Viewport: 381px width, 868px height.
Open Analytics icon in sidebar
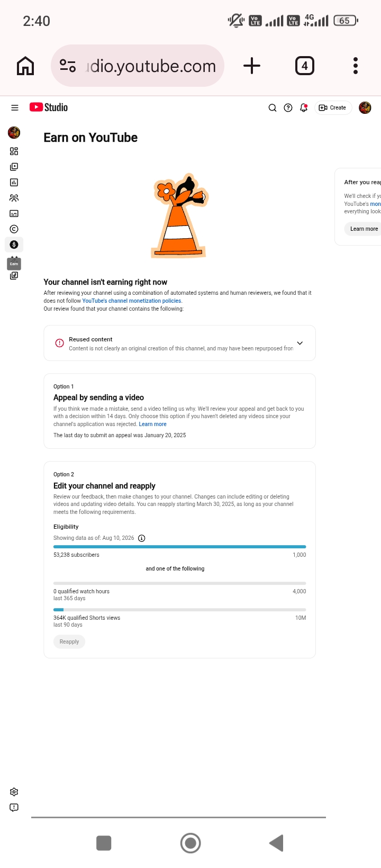pos(14,183)
